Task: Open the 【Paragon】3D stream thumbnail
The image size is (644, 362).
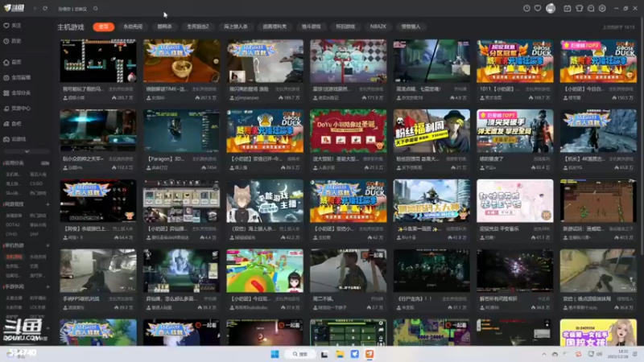Action: click(182, 131)
